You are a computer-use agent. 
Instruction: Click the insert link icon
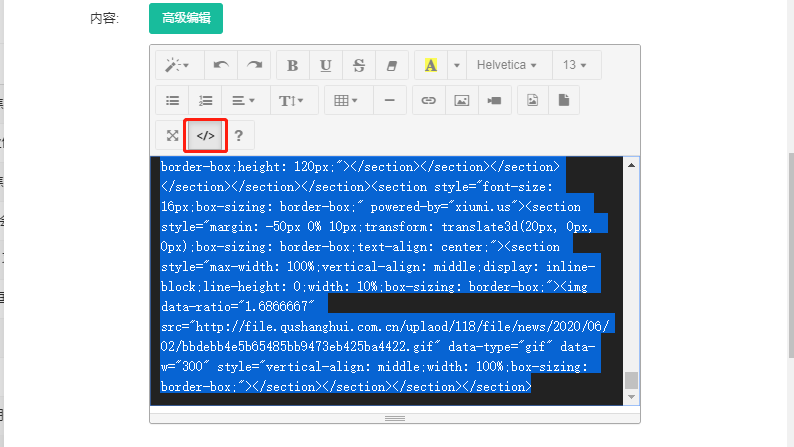(428, 100)
